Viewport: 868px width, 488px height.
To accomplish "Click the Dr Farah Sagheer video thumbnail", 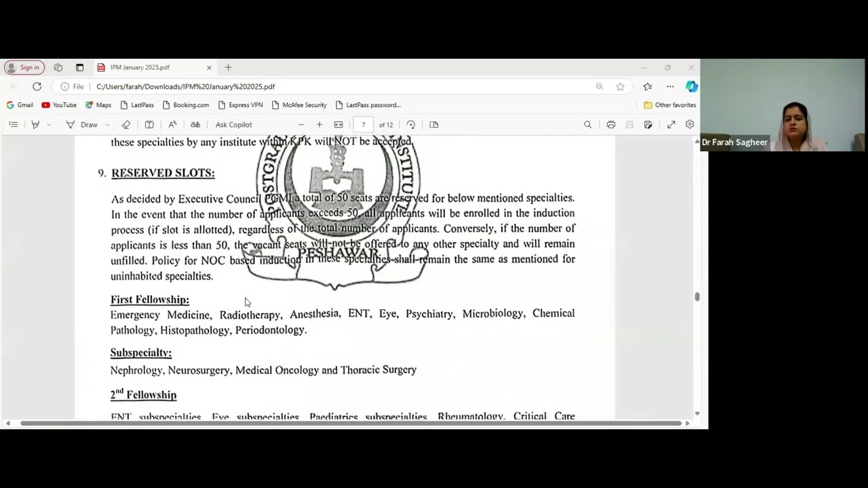I will tap(784, 105).
